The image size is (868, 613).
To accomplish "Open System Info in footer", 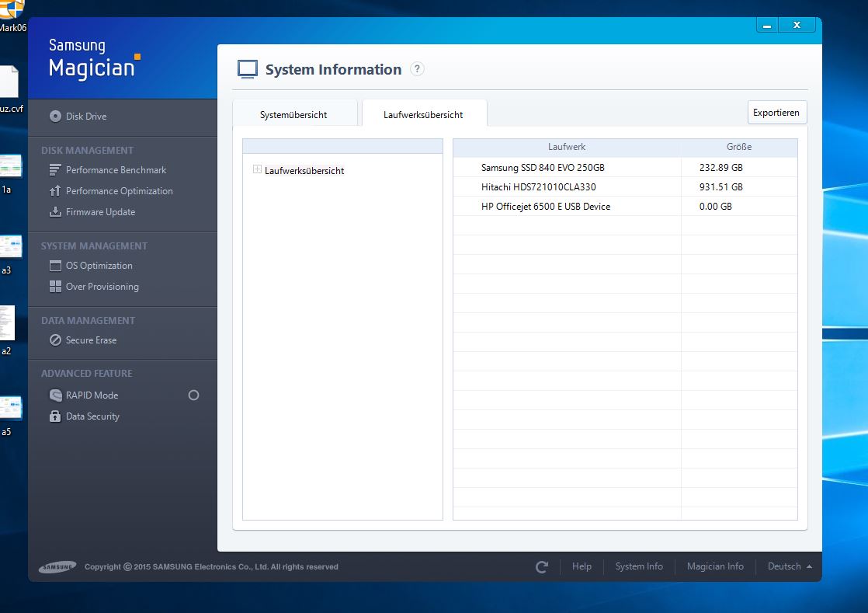I will pyautogui.click(x=639, y=566).
